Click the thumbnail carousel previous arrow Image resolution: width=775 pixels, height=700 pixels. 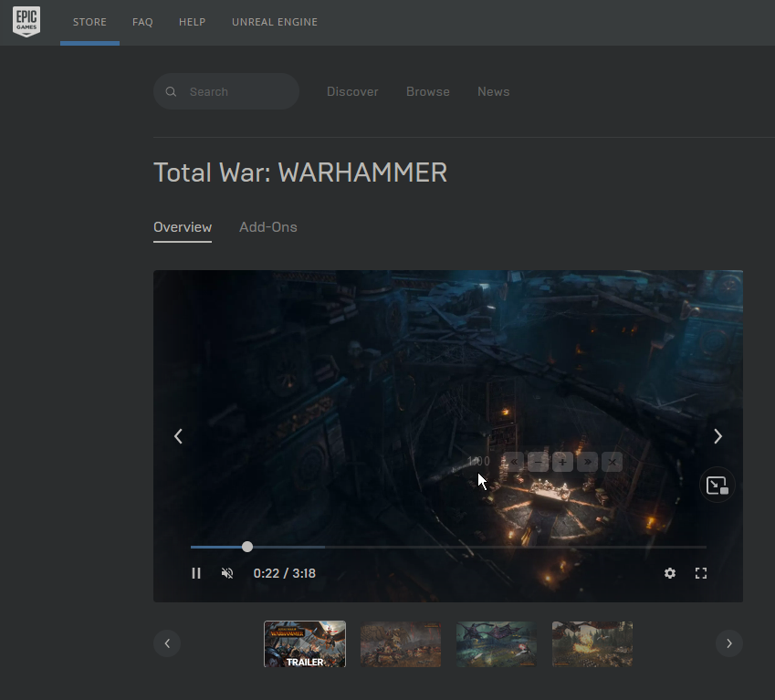[x=167, y=643]
